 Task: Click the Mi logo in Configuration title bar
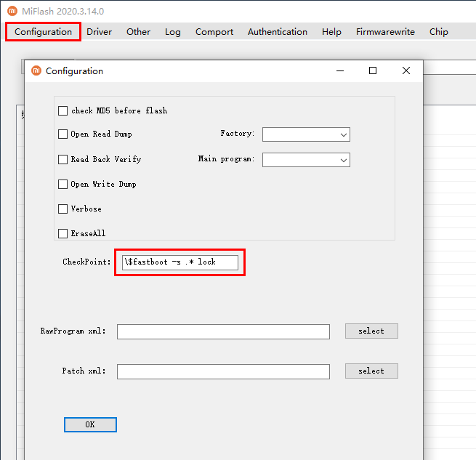coord(36,70)
